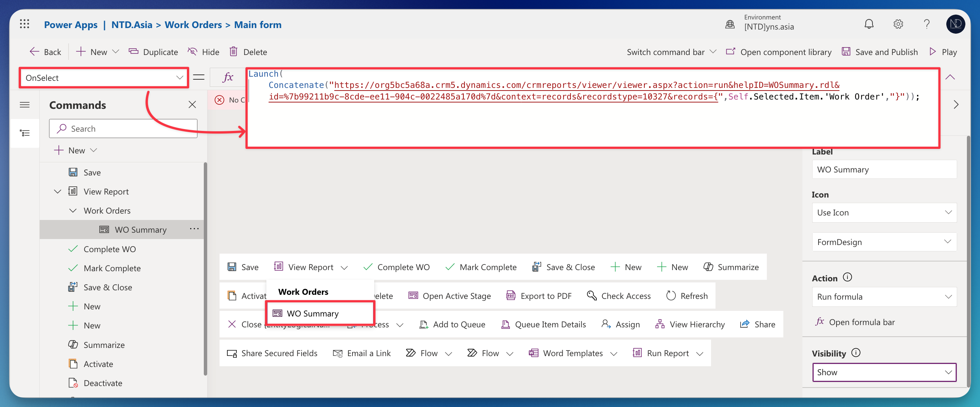The image size is (980, 407).
Task: Click the View Hierarchy icon
Action: (660, 324)
